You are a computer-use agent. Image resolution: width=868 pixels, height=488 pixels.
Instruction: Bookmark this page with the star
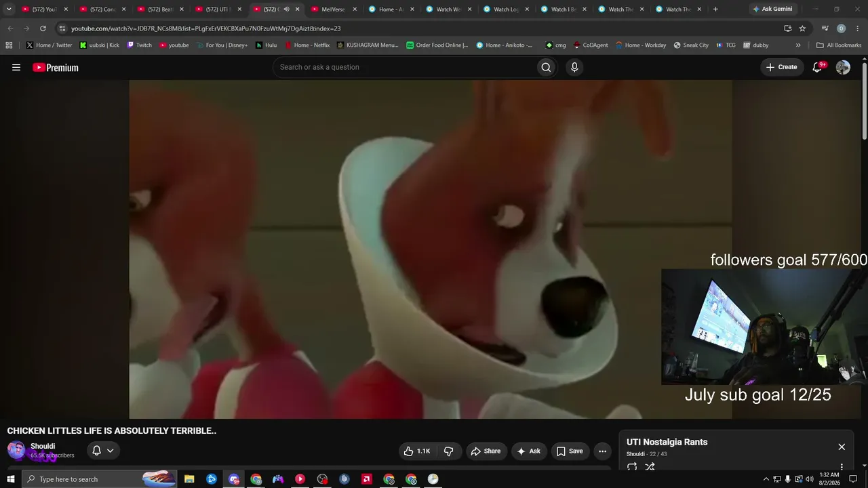[x=802, y=28]
